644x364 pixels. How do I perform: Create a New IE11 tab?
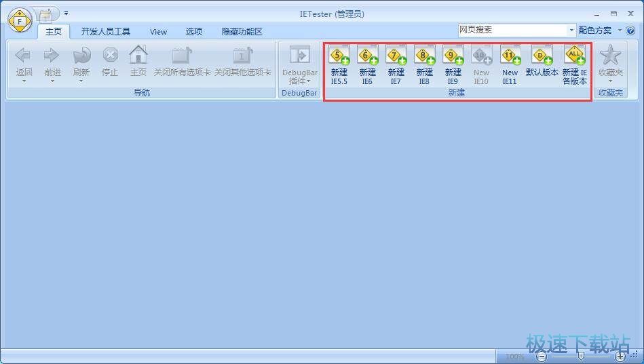click(510, 65)
